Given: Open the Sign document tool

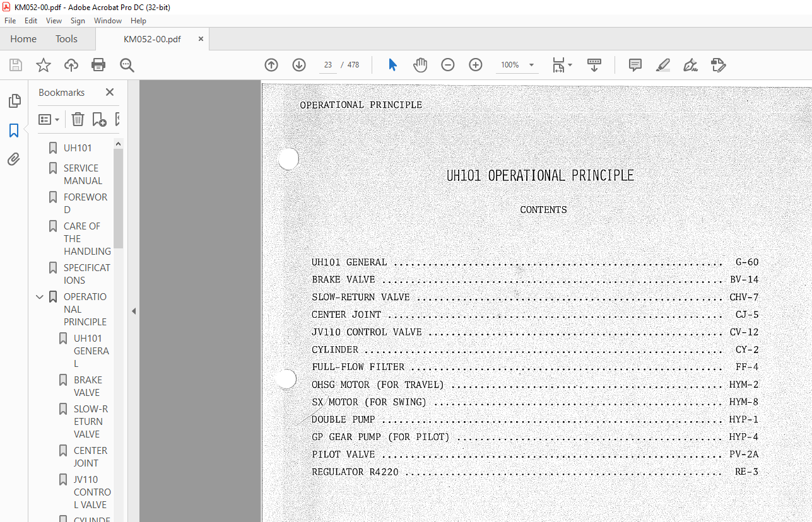Looking at the screenshot, I should [x=691, y=65].
